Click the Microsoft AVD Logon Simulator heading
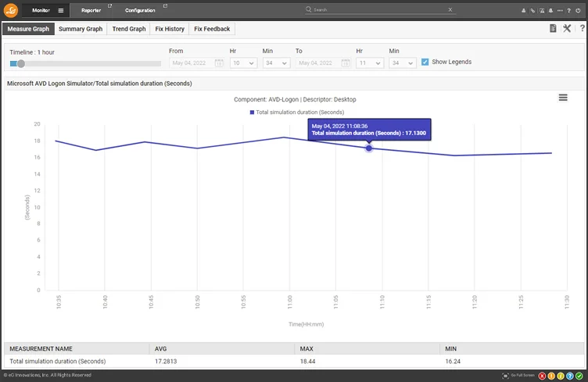This screenshot has width=588, height=382. pos(99,84)
